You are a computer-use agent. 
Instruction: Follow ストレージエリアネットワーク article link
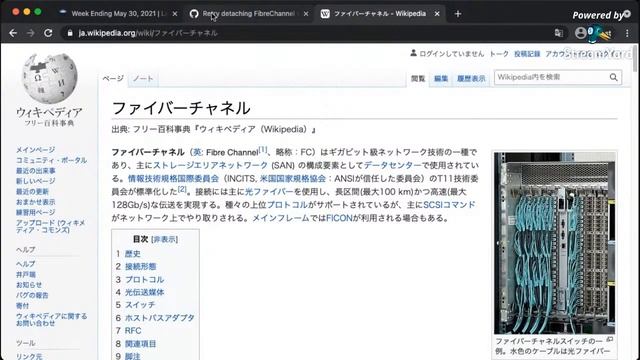click(210, 165)
